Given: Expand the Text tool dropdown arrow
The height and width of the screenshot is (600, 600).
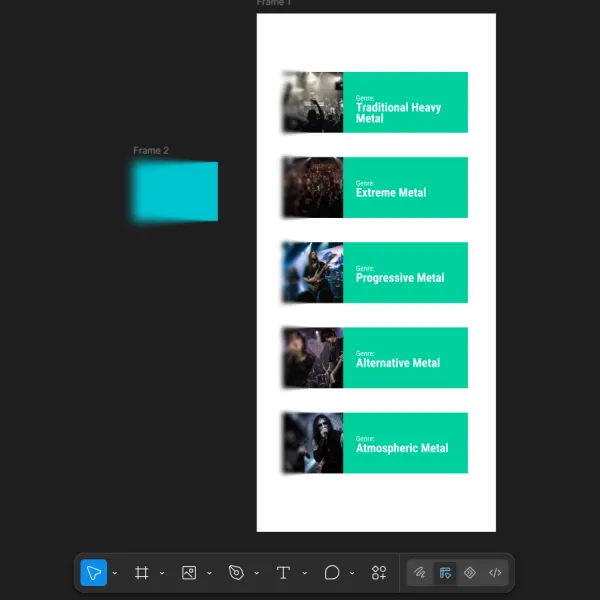Looking at the screenshot, I should (x=305, y=573).
